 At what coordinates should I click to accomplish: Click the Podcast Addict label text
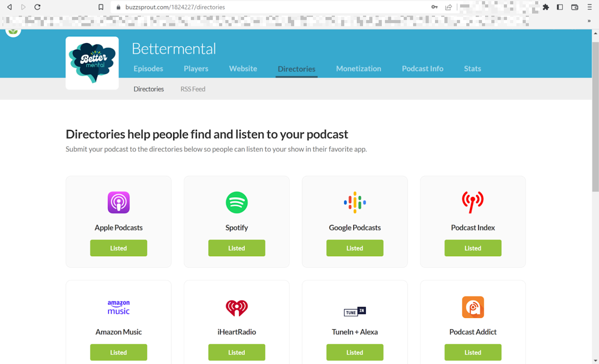(x=473, y=332)
